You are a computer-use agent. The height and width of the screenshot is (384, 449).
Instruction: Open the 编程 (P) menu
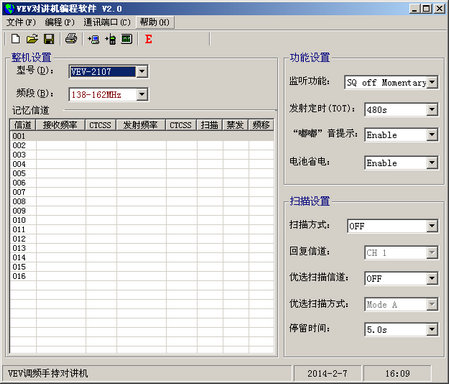[60, 22]
